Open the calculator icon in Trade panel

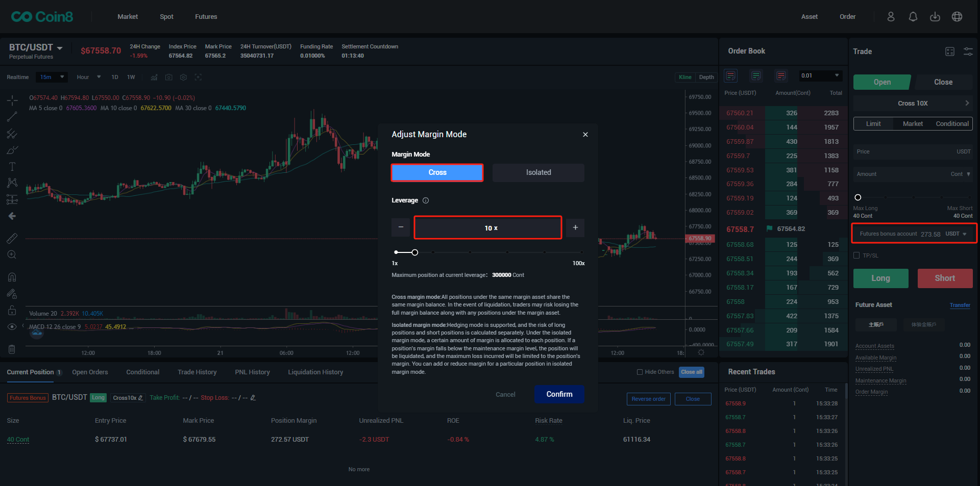tap(949, 52)
